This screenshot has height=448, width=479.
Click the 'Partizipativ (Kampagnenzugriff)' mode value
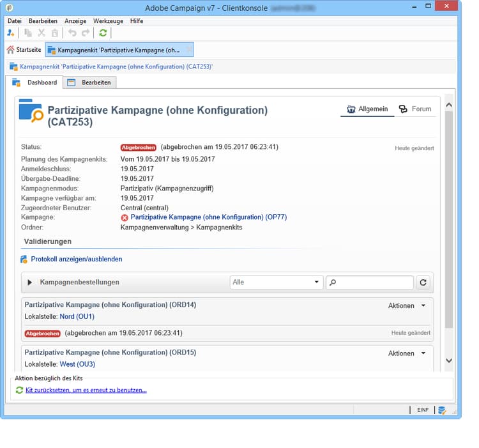coord(167,189)
